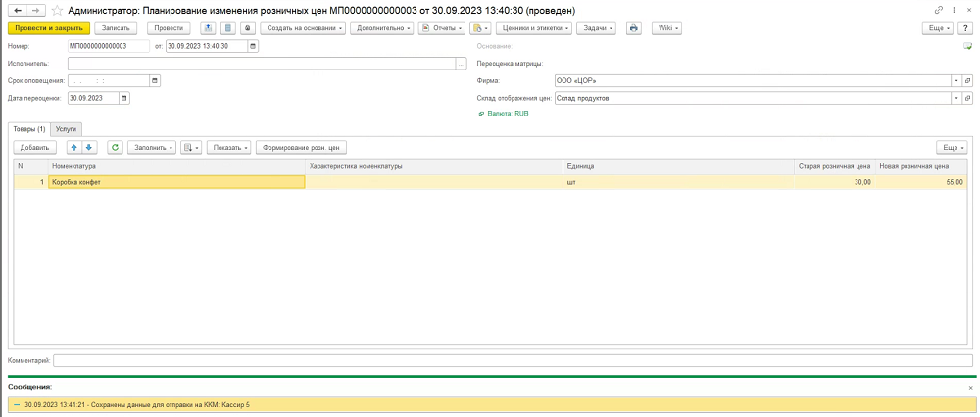Click the copy link icon at top right
This screenshot has width=980, height=417.
939,9
